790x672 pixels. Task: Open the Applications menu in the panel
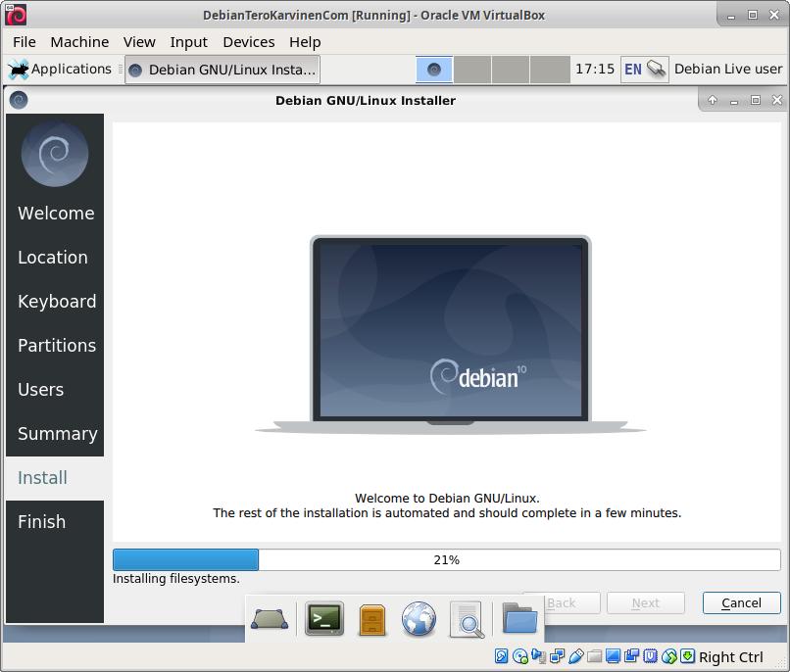point(60,69)
